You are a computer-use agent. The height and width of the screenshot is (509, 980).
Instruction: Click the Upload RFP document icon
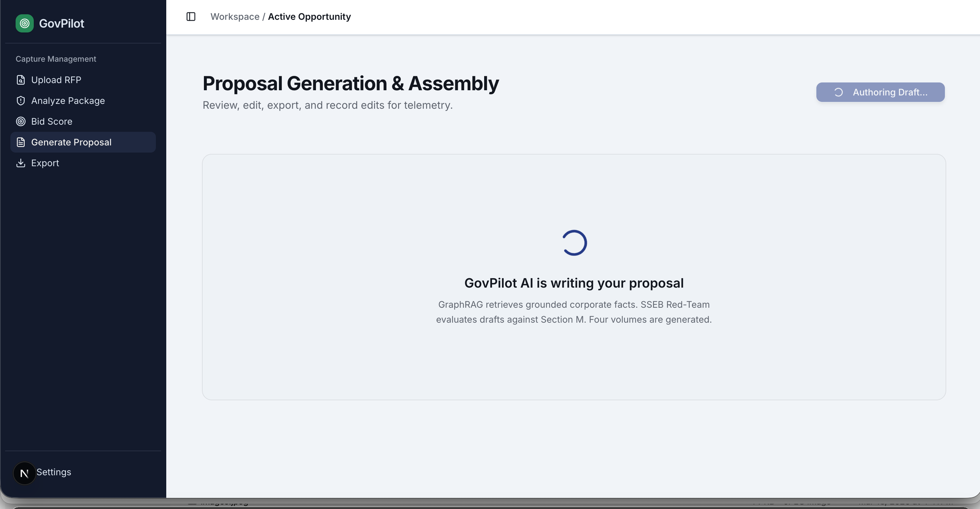(21, 80)
